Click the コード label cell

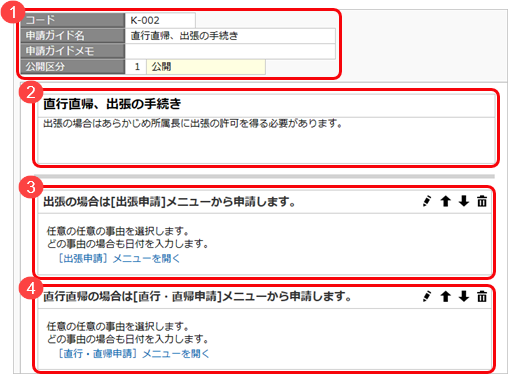[73, 20]
